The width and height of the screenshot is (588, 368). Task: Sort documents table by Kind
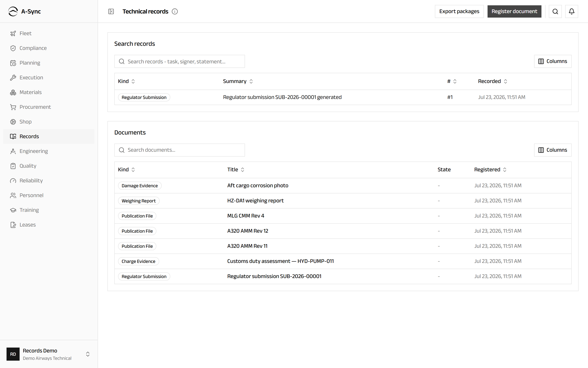pyautogui.click(x=126, y=170)
